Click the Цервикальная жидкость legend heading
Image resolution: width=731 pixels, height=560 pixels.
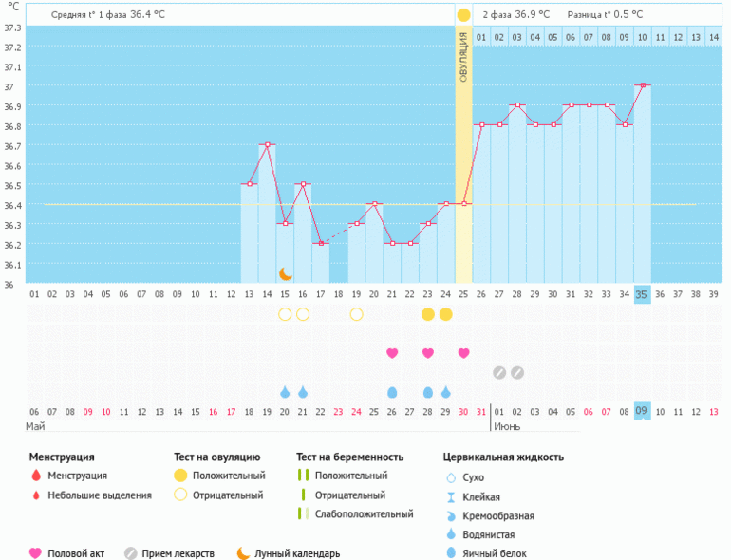tap(503, 457)
